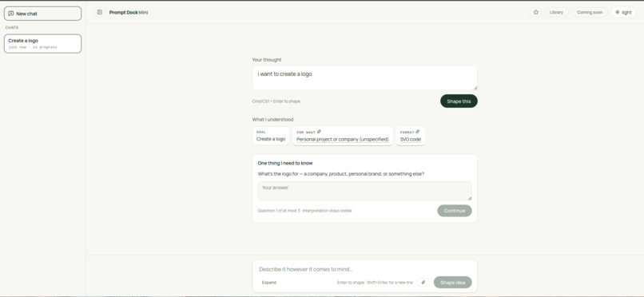Image resolution: width=644 pixels, height=297 pixels.
Task: Click the Shape this button
Action: pyautogui.click(x=459, y=101)
